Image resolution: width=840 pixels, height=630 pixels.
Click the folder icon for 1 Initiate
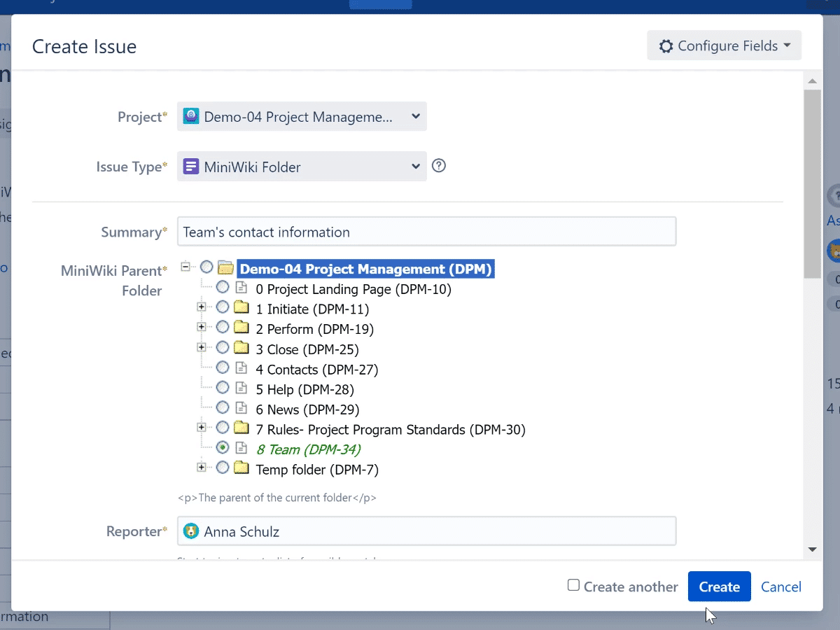[x=241, y=307]
